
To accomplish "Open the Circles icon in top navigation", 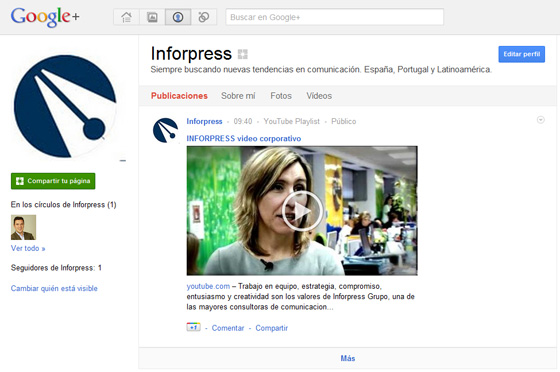I will (x=204, y=17).
